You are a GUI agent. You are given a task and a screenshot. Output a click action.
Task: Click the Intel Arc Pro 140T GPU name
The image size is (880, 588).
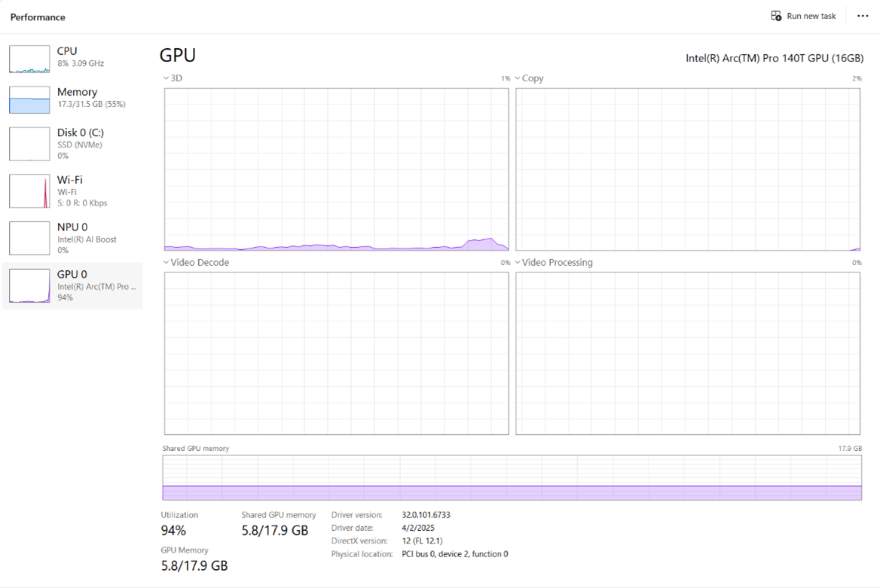pos(774,58)
